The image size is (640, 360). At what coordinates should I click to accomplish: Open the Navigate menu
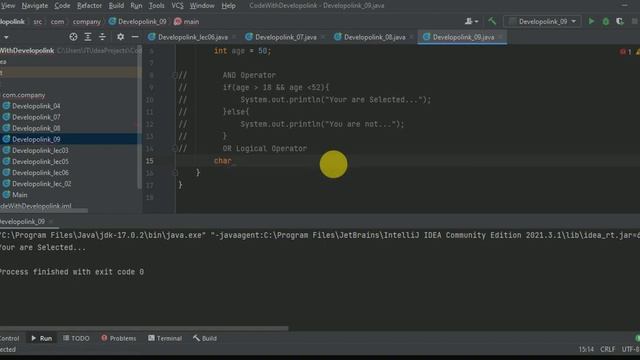pos(34,6)
